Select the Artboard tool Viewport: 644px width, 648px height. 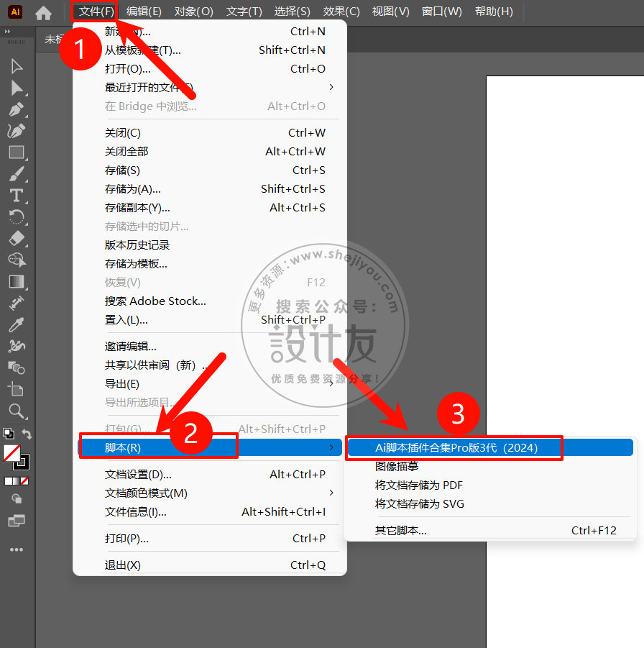coord(16,389)
